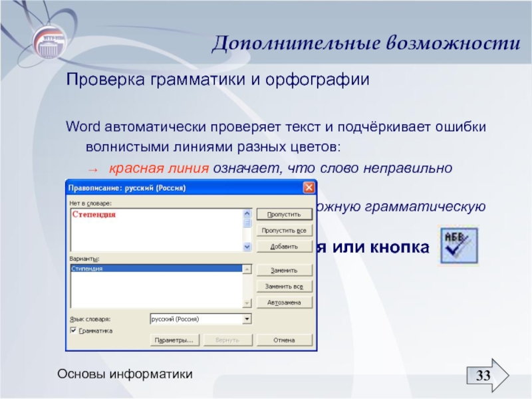
Task: Click up arrow of Варианты list scrollbar
Action: [x=247, y=269]
